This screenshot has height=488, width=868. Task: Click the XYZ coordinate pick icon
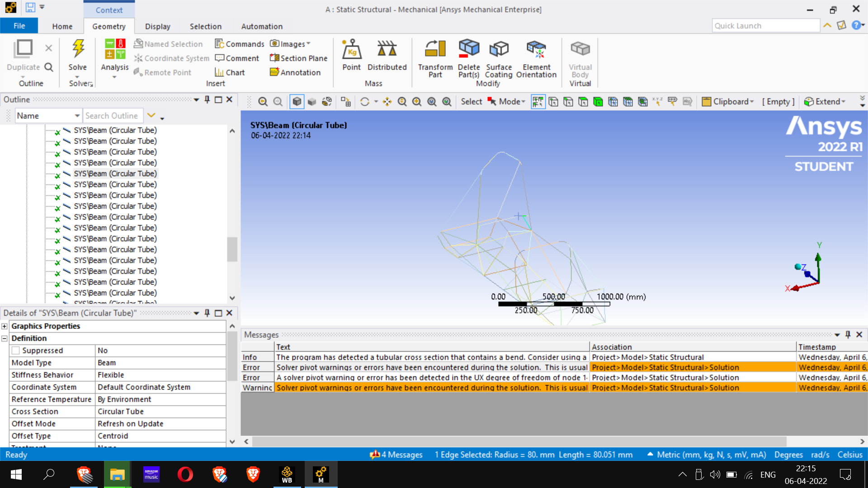[x=657, y=102]
